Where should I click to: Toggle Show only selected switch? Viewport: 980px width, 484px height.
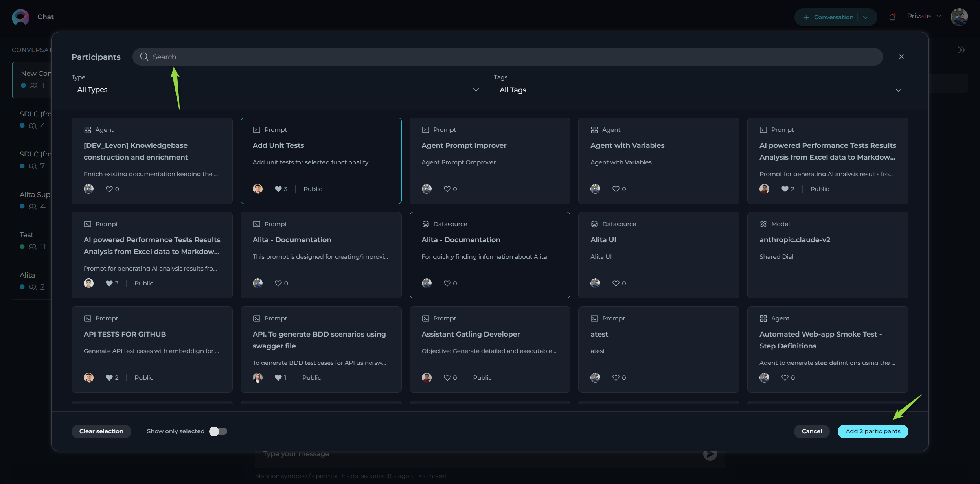[218, 431]
